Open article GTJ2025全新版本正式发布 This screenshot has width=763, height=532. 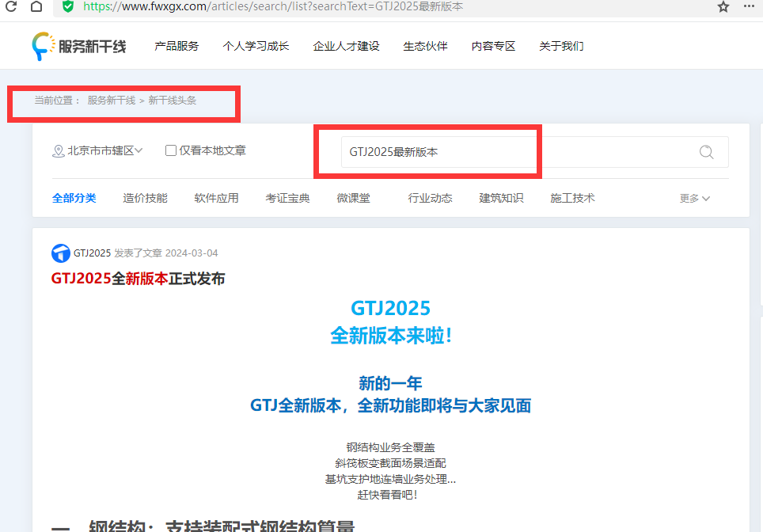(x=139, y=279)
